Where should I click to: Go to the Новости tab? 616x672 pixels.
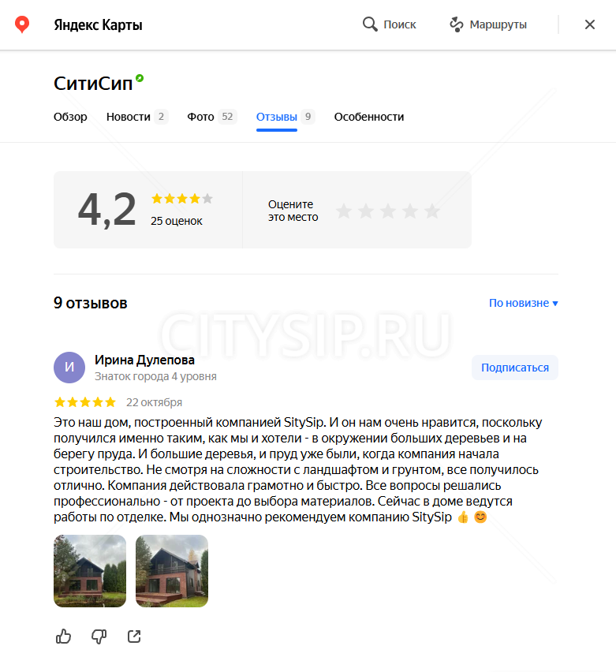(x=137, y=117)
